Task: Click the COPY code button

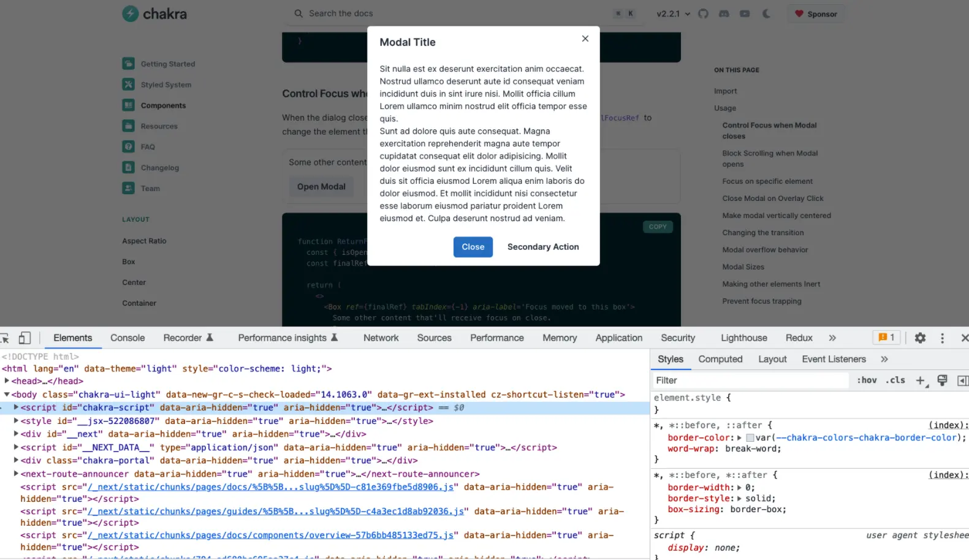Action: pos(658,227)
